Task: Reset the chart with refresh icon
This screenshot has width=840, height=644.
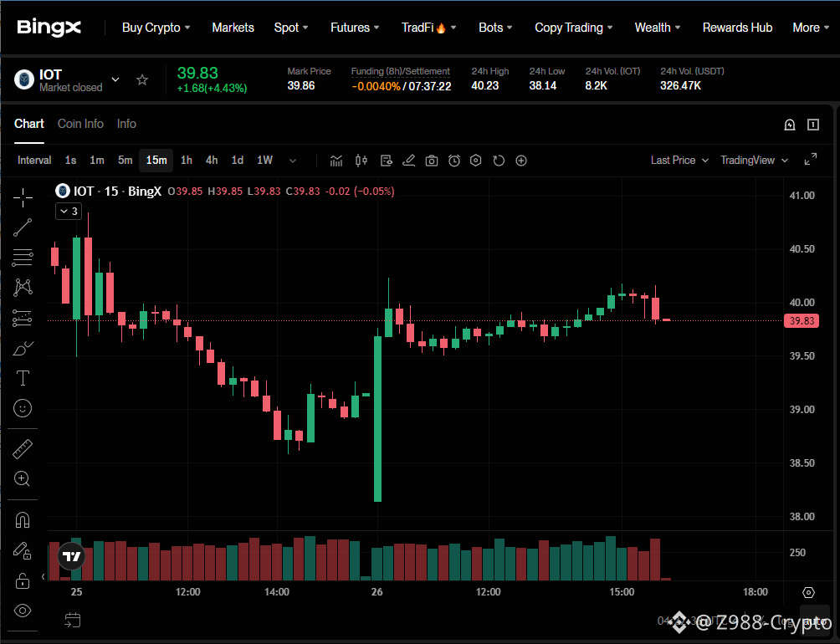Action: tap(499, 161)
